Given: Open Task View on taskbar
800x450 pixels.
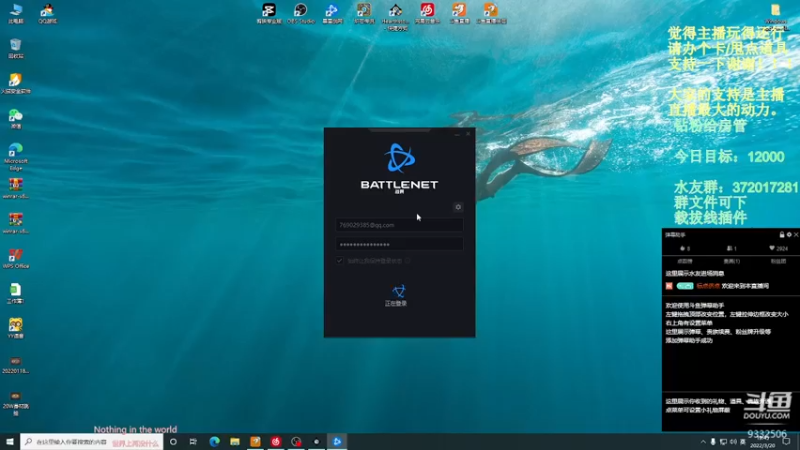Looking at the screenshot, I should [193, 442].
